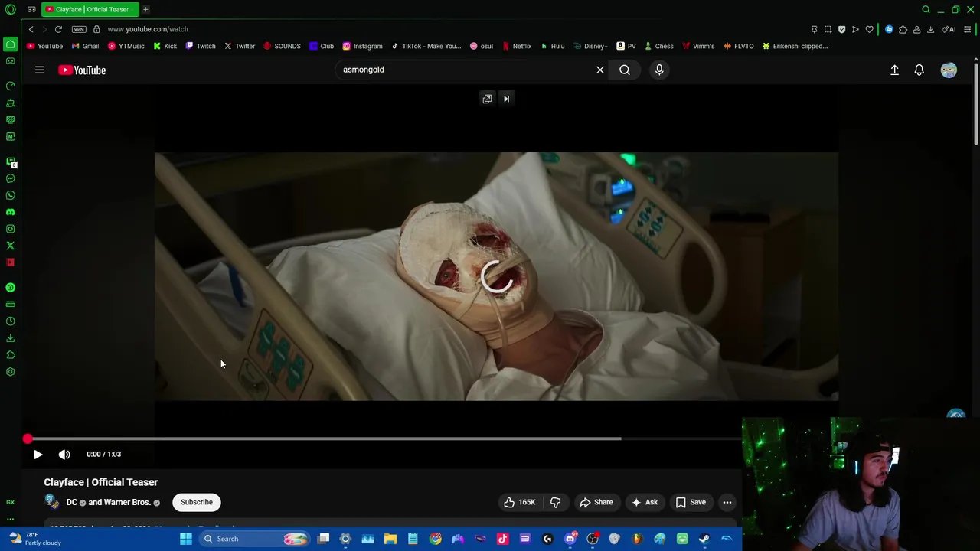Open the sidebar X/Twitter icon
This screenshot has width=980, height=551.
click(x=10, y=246)
